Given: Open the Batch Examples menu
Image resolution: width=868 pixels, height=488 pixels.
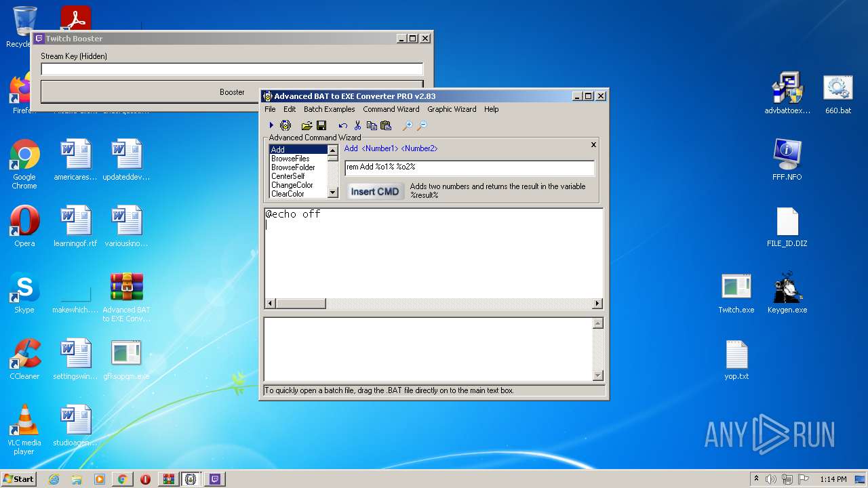Looking at the screenshot, I should [x=329, y=109].
